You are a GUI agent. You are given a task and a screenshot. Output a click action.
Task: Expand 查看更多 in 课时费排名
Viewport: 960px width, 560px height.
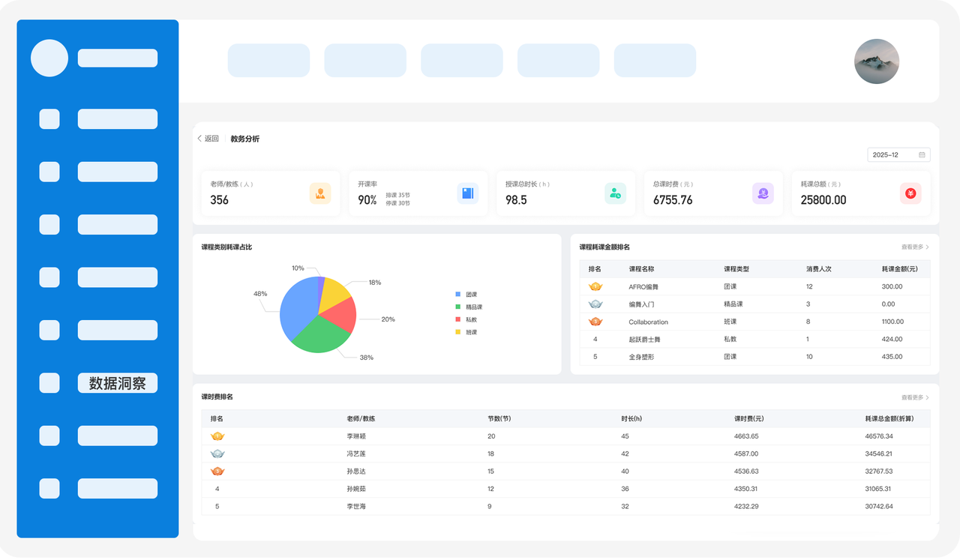[915, 397]
